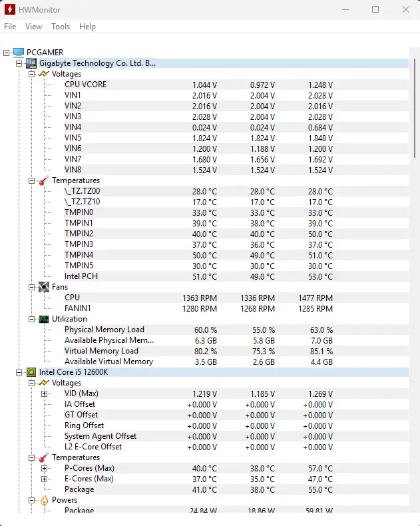Collapse the Intel Voltages section
Viewport: 420px width, 526px height.
[x=32, y=383]
